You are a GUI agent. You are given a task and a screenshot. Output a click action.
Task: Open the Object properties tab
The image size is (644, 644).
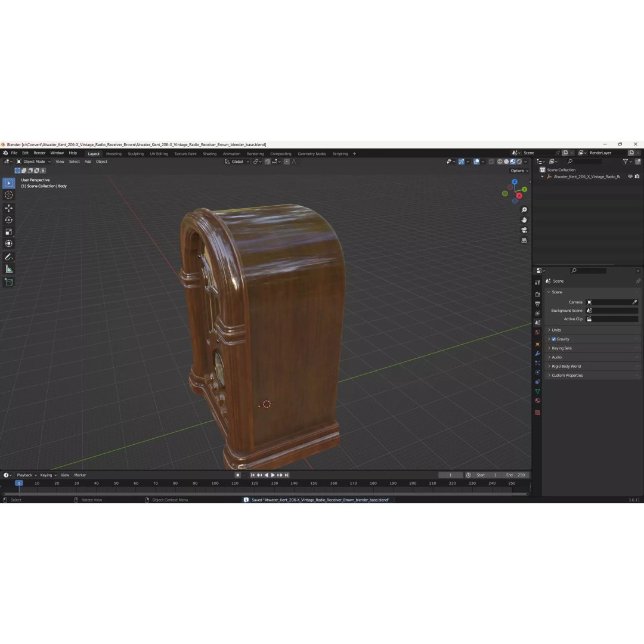click(537, 344)
